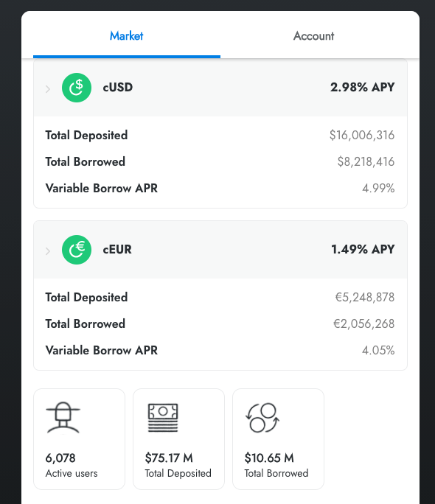
Task: Select the Market tab
Action: (127, 36)
